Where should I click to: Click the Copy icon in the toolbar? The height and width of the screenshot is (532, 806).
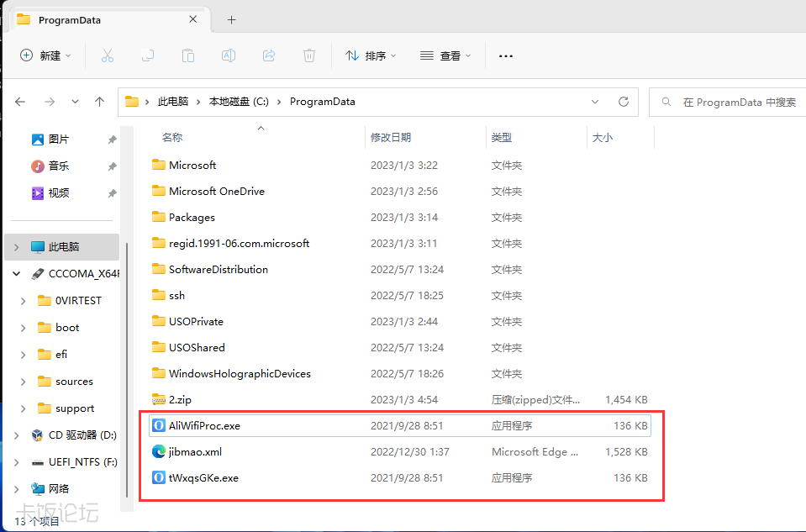[145, 55]
